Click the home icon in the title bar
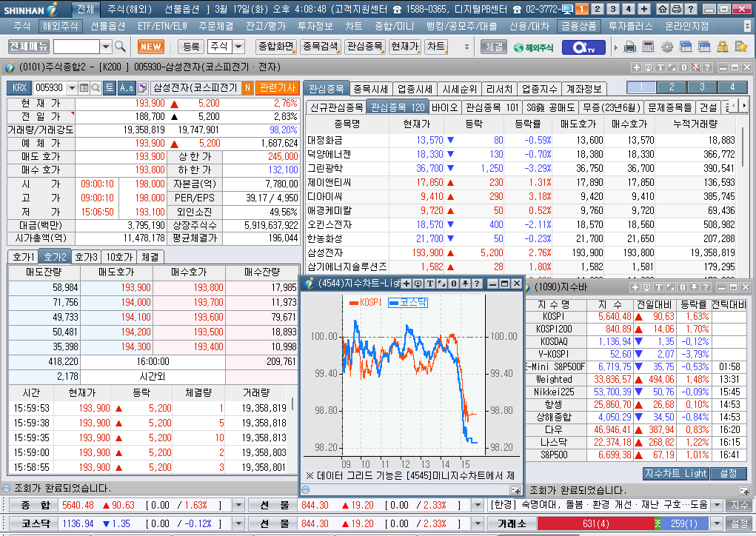 tap(663, 9)
